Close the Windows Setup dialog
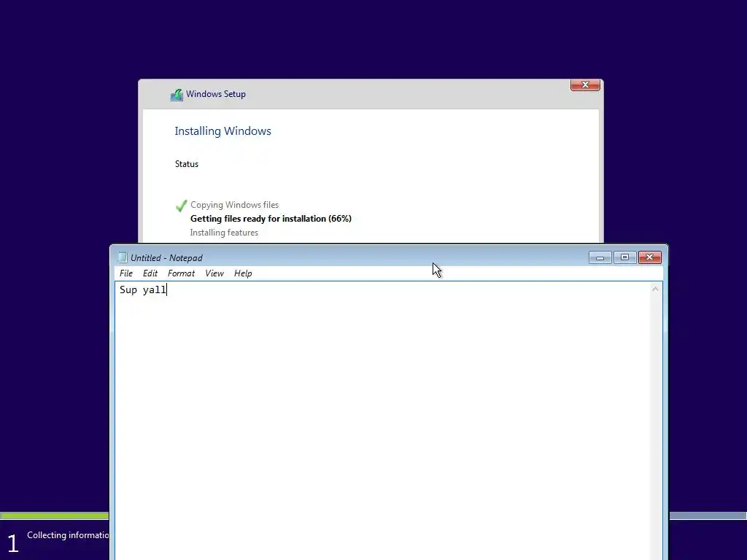This screenshot has width=747, height=560. [585, 85]
